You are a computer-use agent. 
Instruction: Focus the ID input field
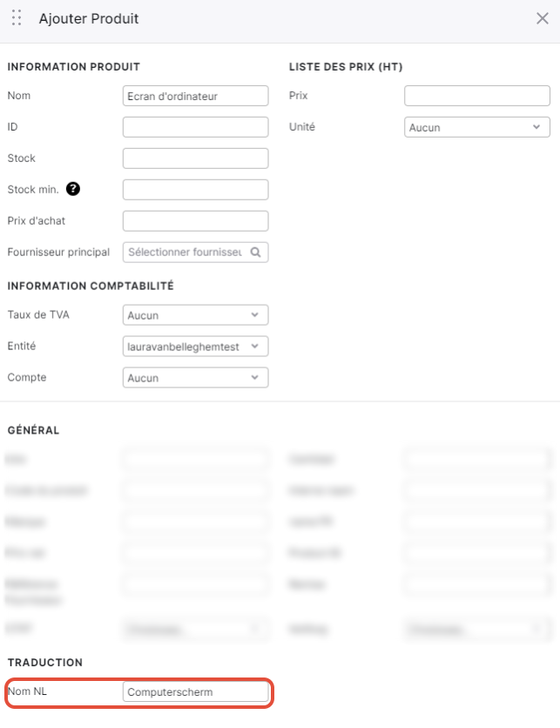coord(195,127)
